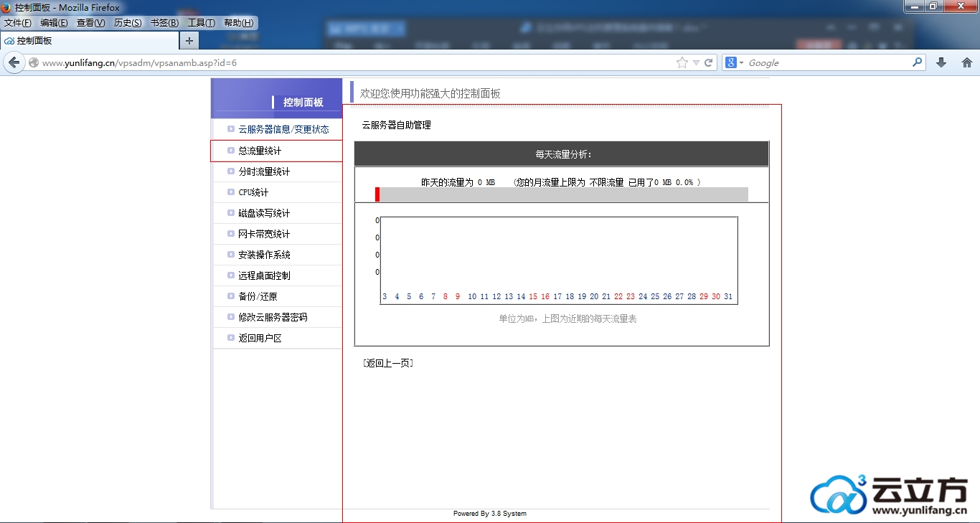Select the 控制面板 browser tab
The image size is (980, 523).
[89, 41]
